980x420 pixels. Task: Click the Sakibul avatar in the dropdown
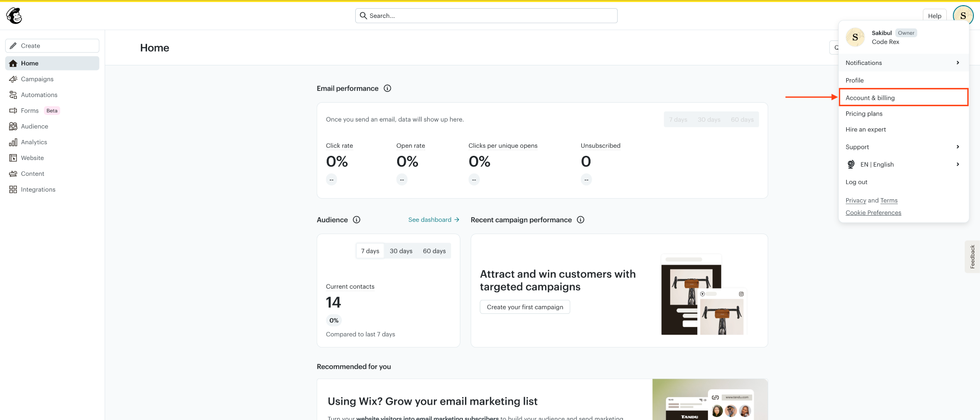click(x=855, y=37)
